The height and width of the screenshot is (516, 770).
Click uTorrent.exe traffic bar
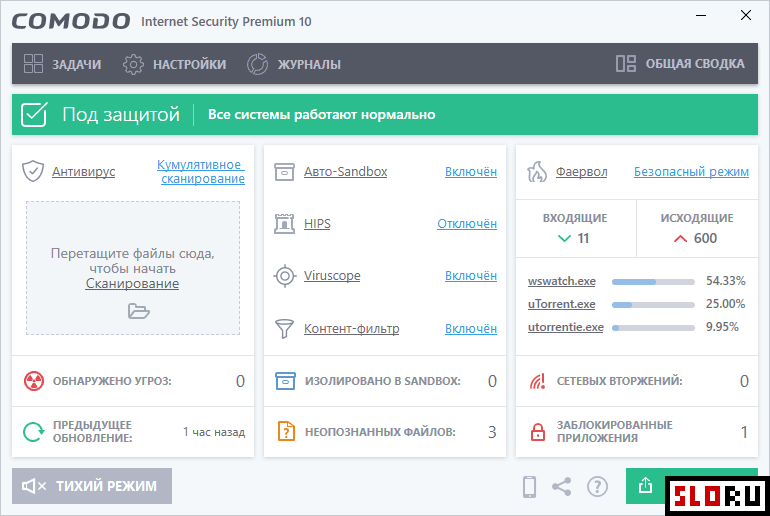pos(653,305)
